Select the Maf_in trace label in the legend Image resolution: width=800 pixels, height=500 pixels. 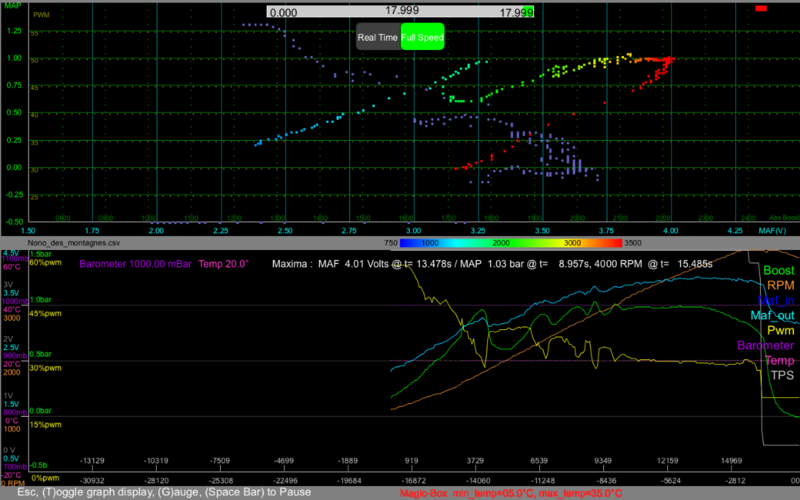coord(776,301)
